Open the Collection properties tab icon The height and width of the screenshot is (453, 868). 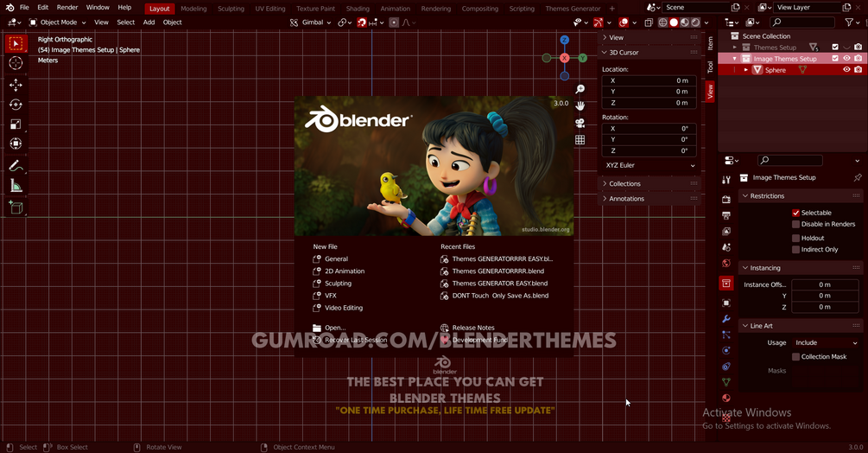tap(726, 283)
